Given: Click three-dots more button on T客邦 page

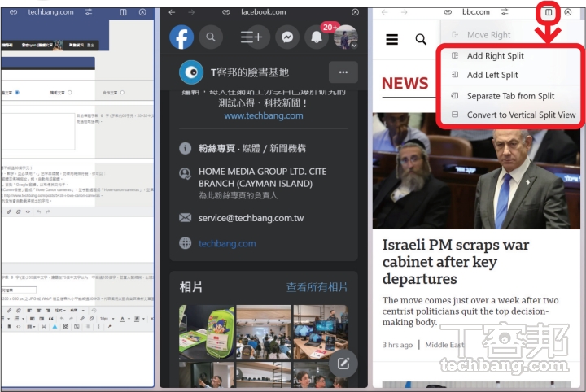Looking at the screenshot, I should pyautogui.click(x=343, y=72).
